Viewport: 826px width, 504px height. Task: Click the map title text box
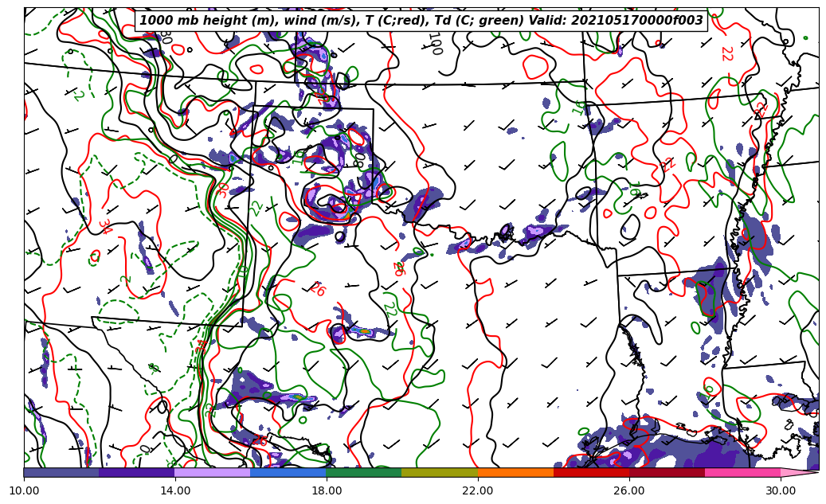tap(421, 21)
